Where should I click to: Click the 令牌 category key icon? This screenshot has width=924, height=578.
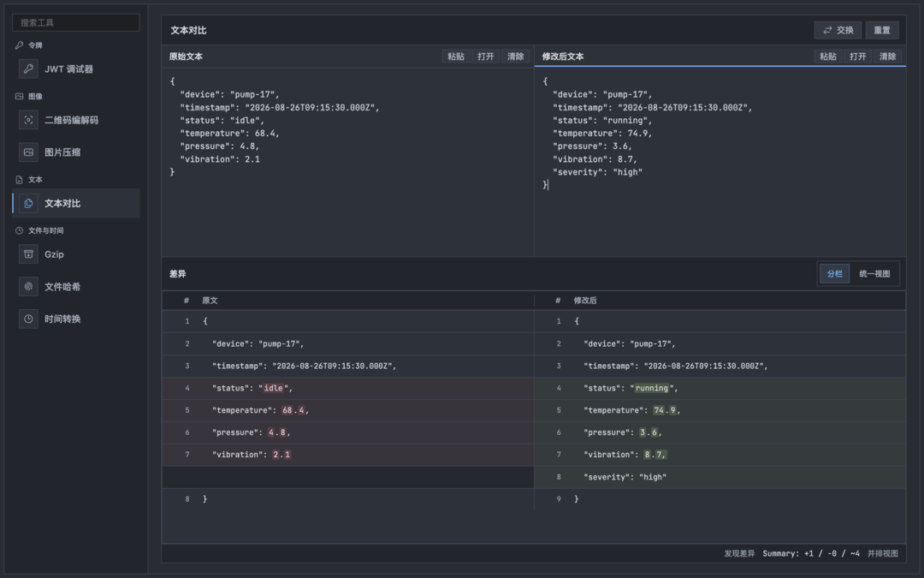[19, 45]
